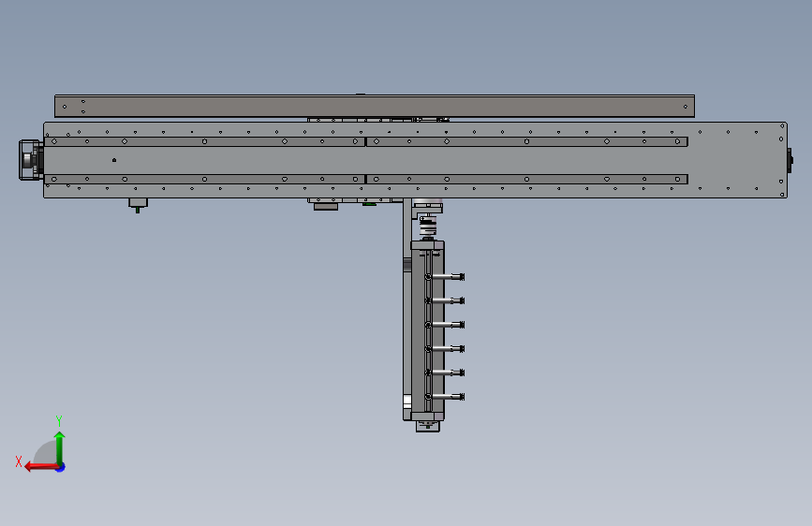
Task: Select the long upper beam above the base plate
Action: (375, 106)
